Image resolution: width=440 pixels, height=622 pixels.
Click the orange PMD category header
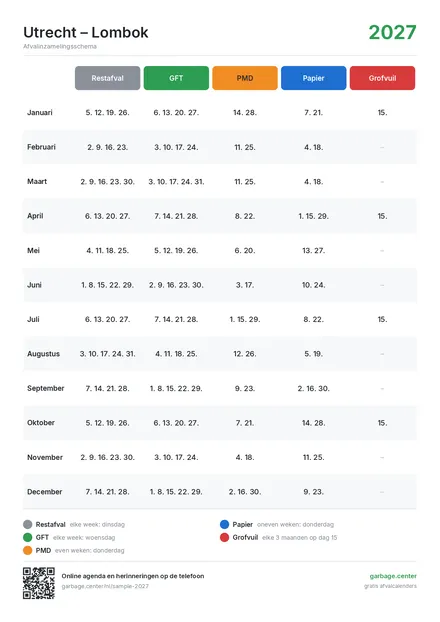pos(245,78)
